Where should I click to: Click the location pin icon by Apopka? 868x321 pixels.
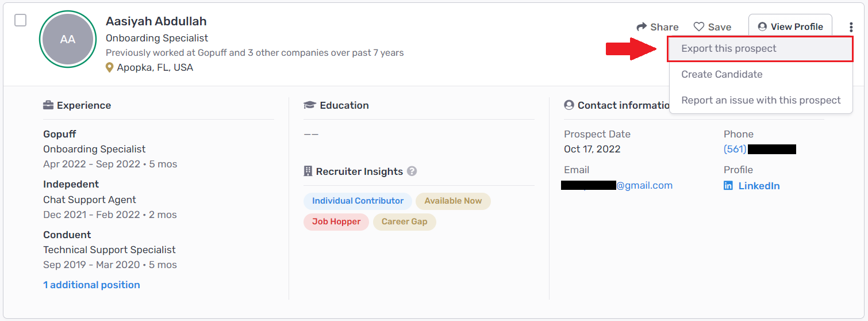tap(110, 68)
